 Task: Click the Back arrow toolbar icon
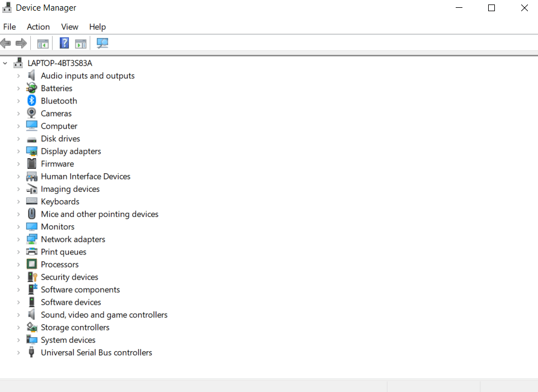(6, 43)
